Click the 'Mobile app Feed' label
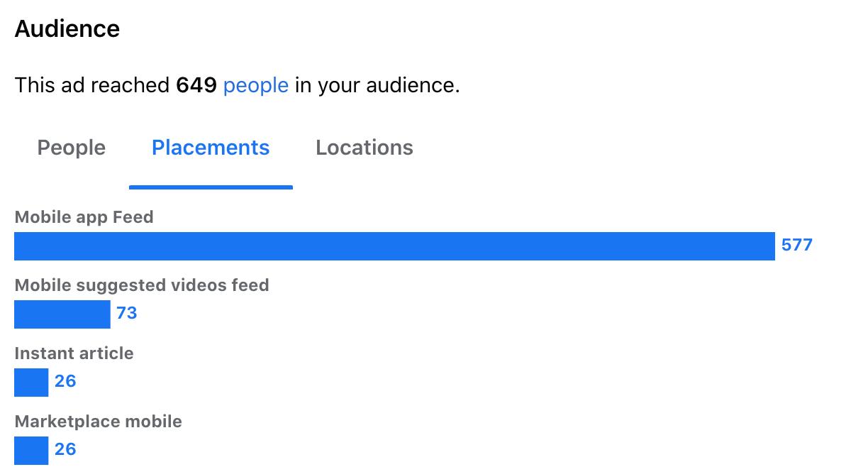Screen dimensions: 868x467 coord(84,217)
